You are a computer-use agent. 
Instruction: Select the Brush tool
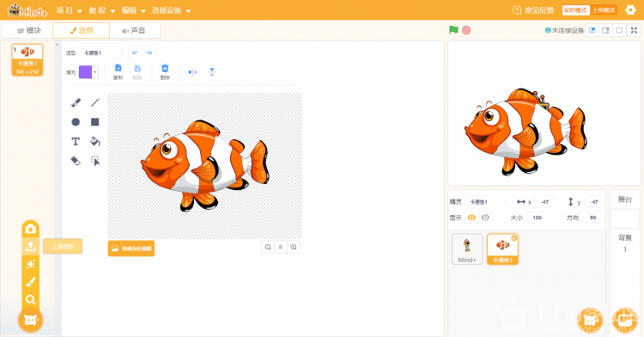(76, 102)
